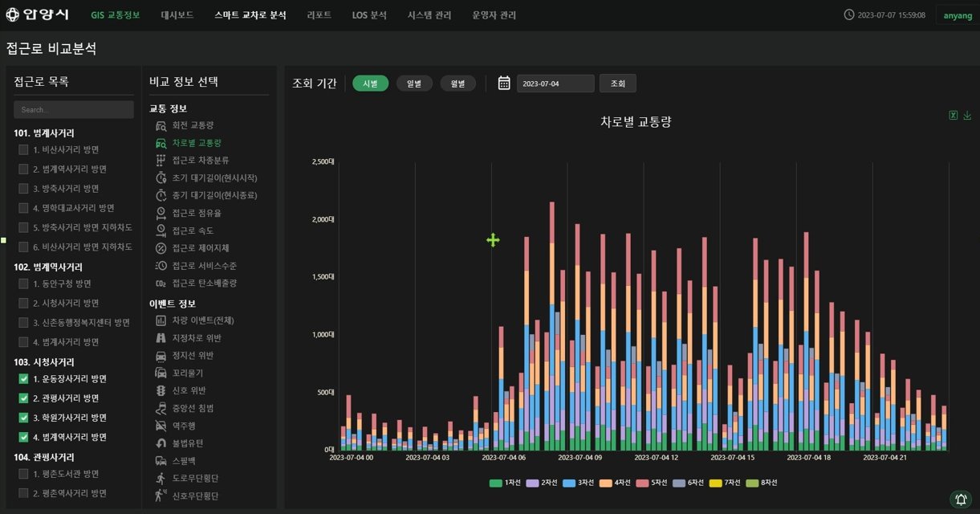
Task: Pick the 불법유턴 U-turn icon
Action: (x=161, y=443)
